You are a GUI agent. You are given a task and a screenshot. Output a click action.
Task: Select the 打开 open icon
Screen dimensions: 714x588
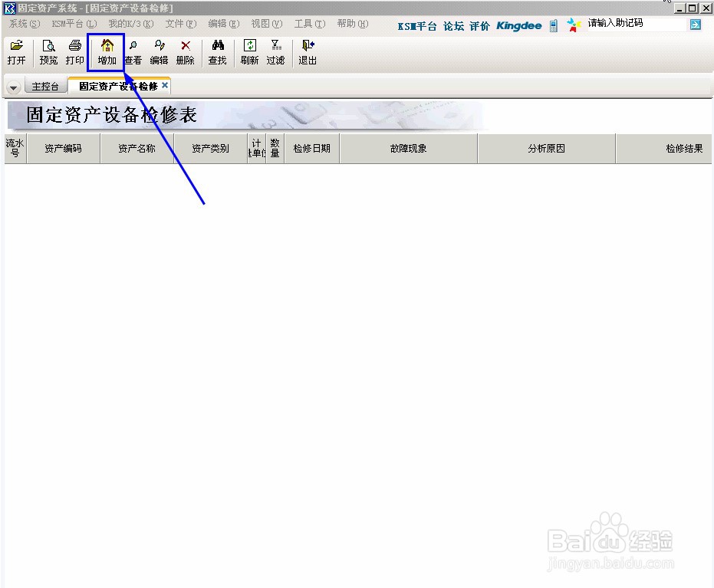(16, 51)
